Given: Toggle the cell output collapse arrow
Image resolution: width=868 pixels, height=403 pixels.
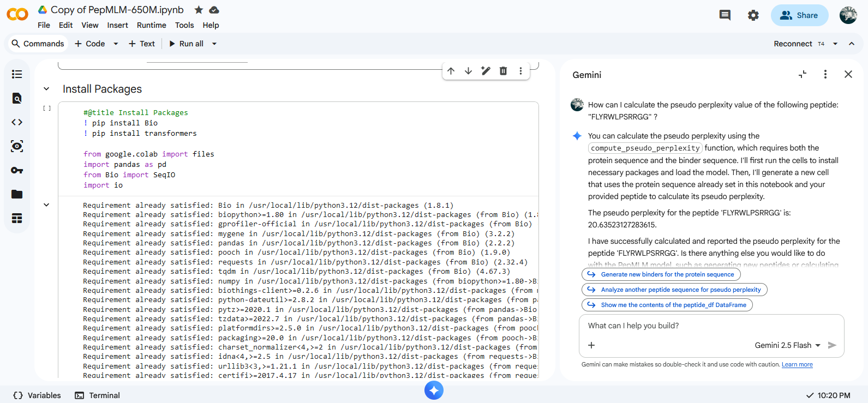Looking at the screenshot, I should pos(46,205).
